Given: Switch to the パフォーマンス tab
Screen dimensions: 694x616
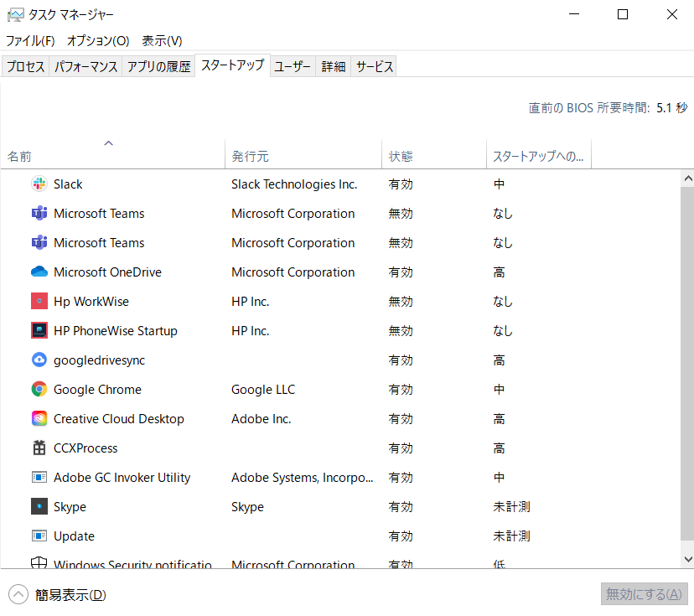Looking at the screenshot, I should [x=85, y=66].
